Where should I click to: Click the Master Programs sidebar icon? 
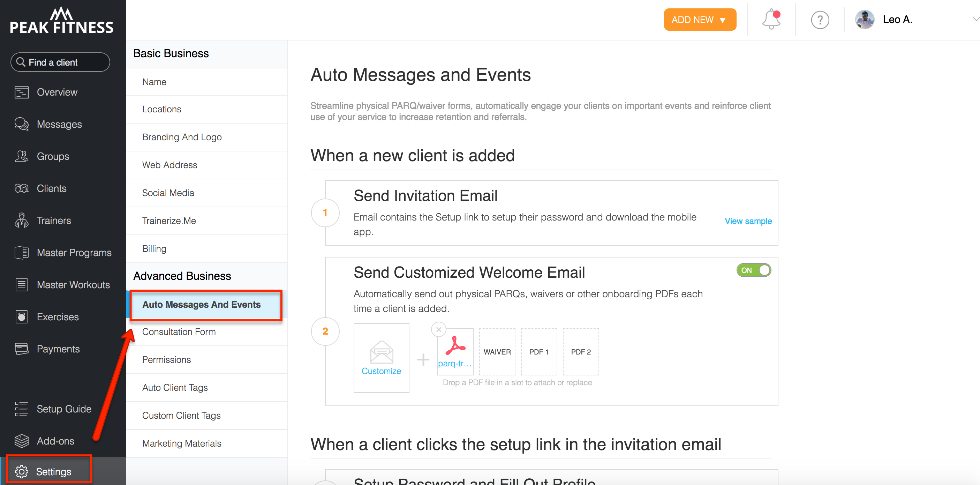pos(21,253)
